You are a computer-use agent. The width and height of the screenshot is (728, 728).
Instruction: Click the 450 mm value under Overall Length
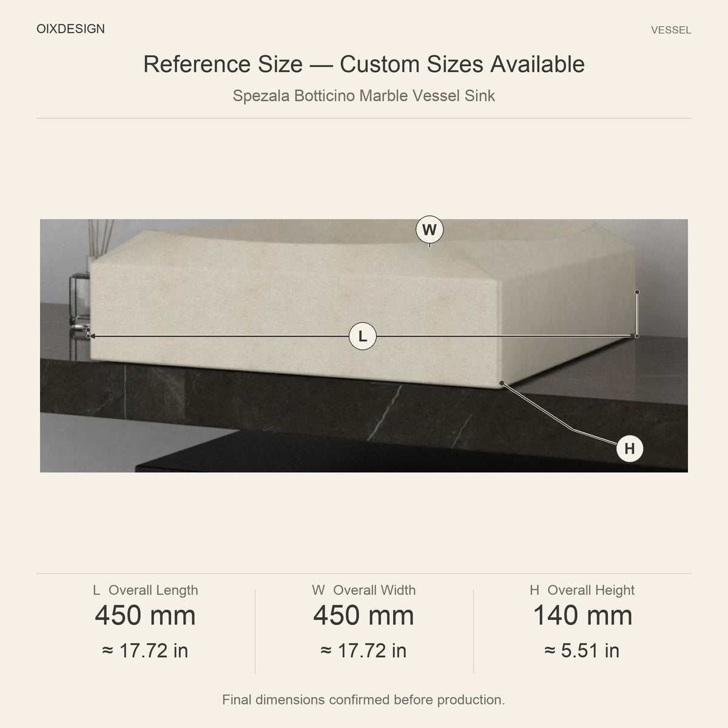[x=146, y=616]
